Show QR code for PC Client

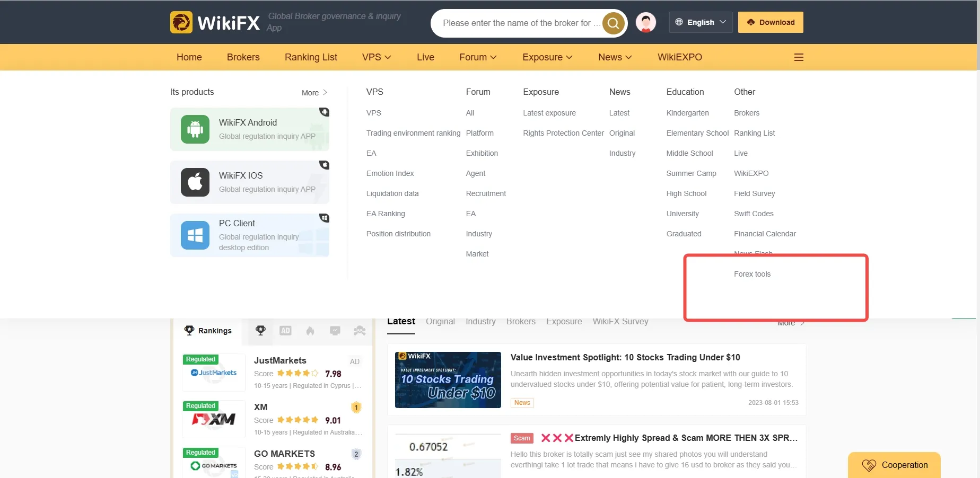click(324, 218)
